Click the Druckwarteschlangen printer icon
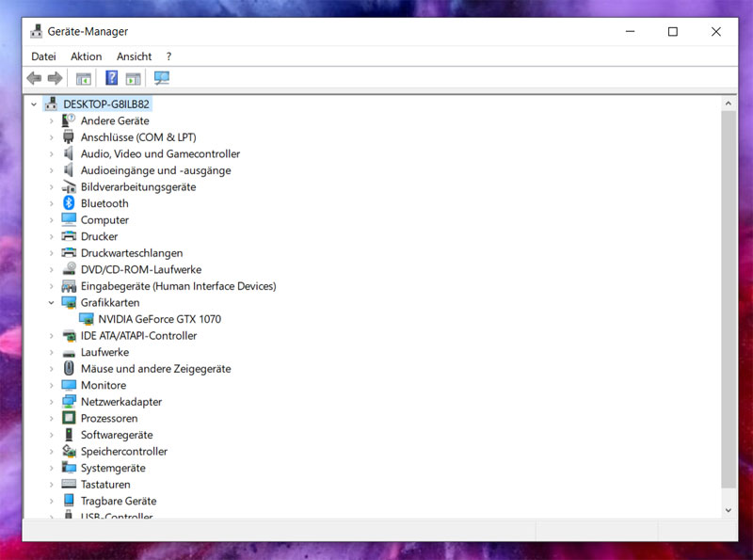 69,252
